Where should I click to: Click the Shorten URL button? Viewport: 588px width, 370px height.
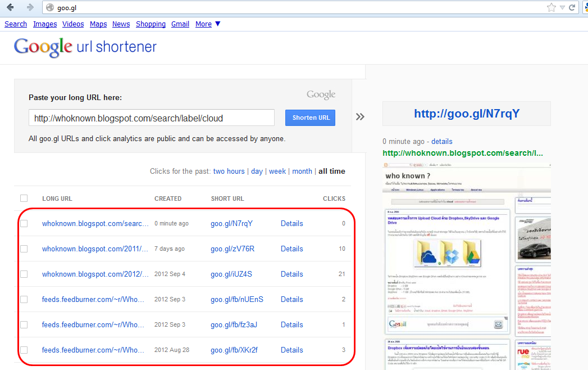[310, 118]
